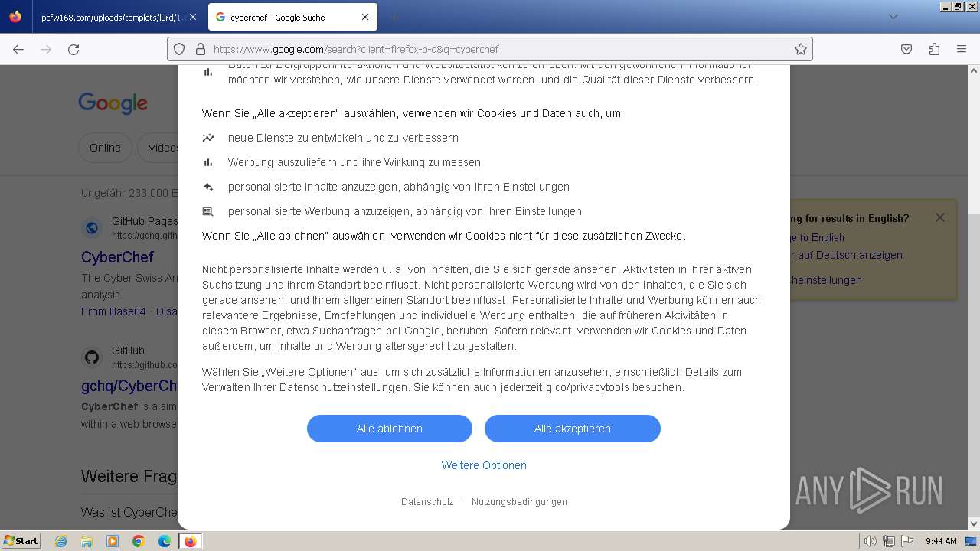Open the CyberChef search result title
Image resolution: width=980 pixels, height=551 pixels.
click(117, 257)
